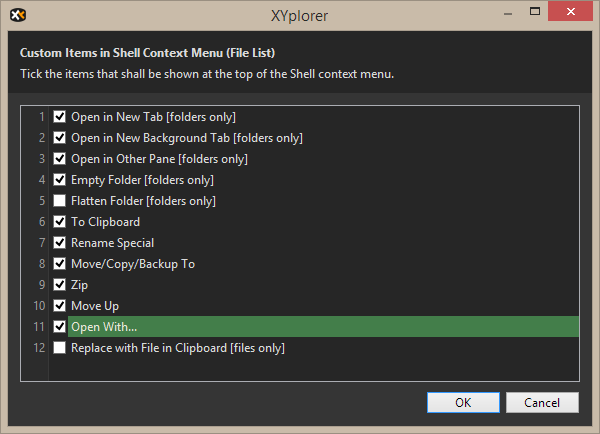600x434 pixels.
Task: Disable the Zip checkbox
Action: (x=60, y=285)
